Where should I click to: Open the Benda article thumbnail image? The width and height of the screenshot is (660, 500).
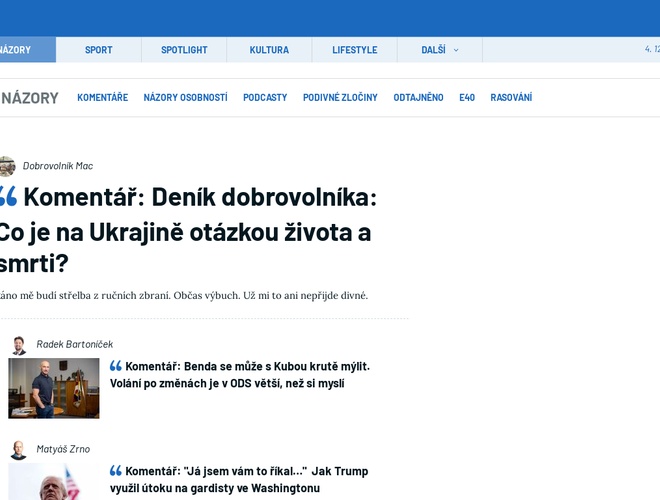54,388
